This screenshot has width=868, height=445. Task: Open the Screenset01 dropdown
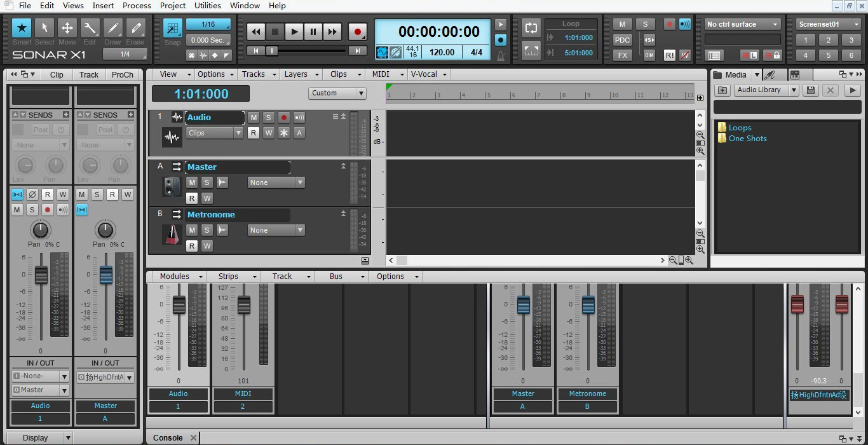829,24
